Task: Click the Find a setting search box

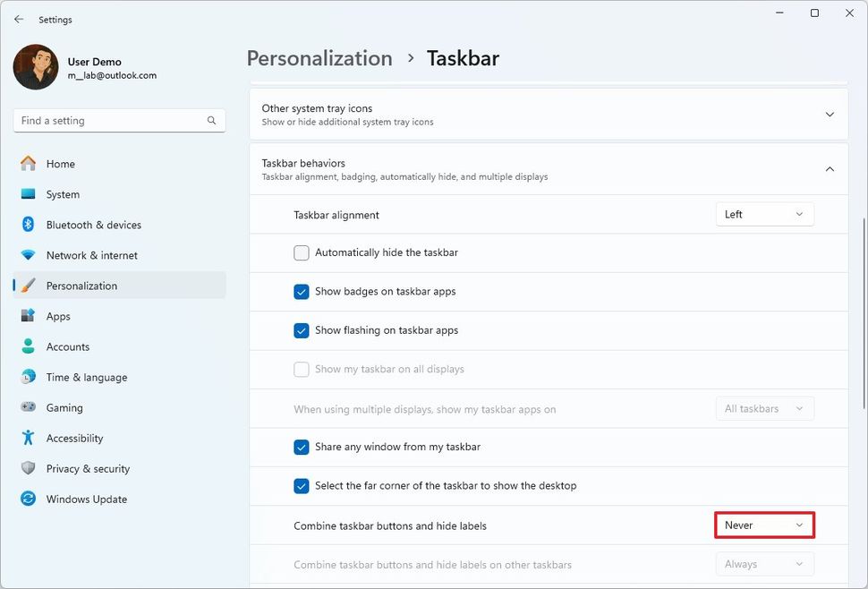Action: [x=119, y=120]
